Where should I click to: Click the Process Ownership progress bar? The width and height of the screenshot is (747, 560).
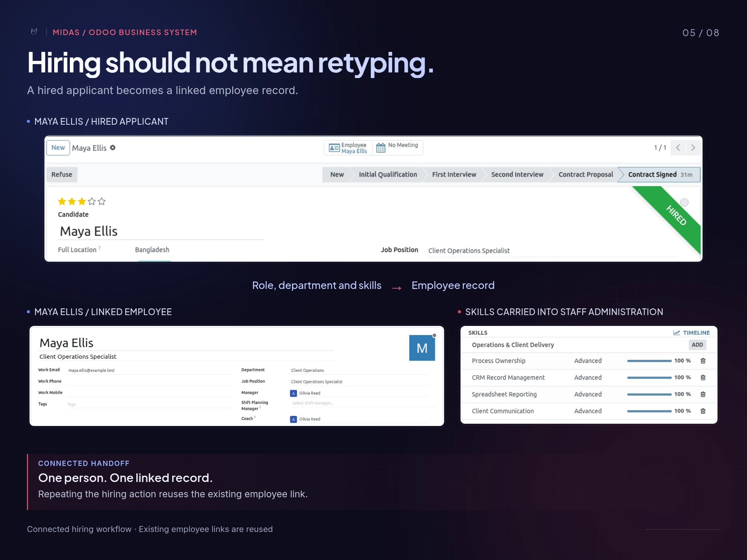click(x=649, y=361)
